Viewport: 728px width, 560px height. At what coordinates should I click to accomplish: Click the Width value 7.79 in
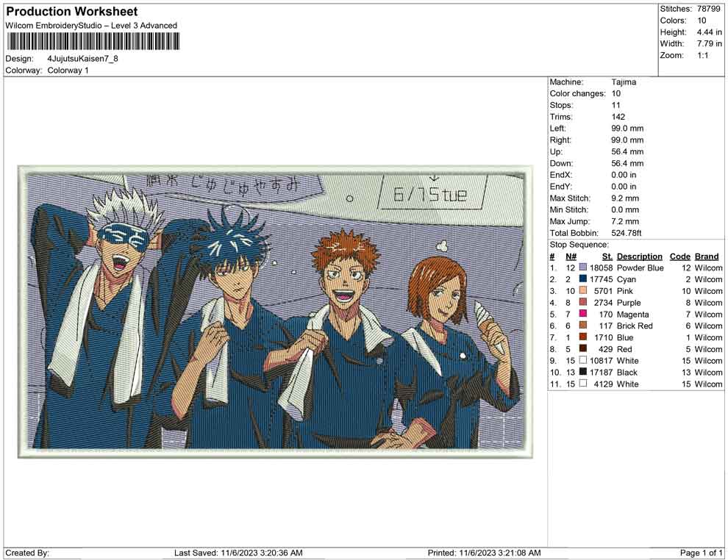709,43
